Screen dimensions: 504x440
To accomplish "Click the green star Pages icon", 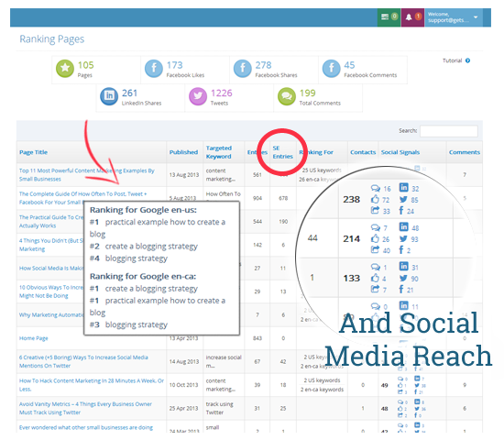I will tap(65, 69).
